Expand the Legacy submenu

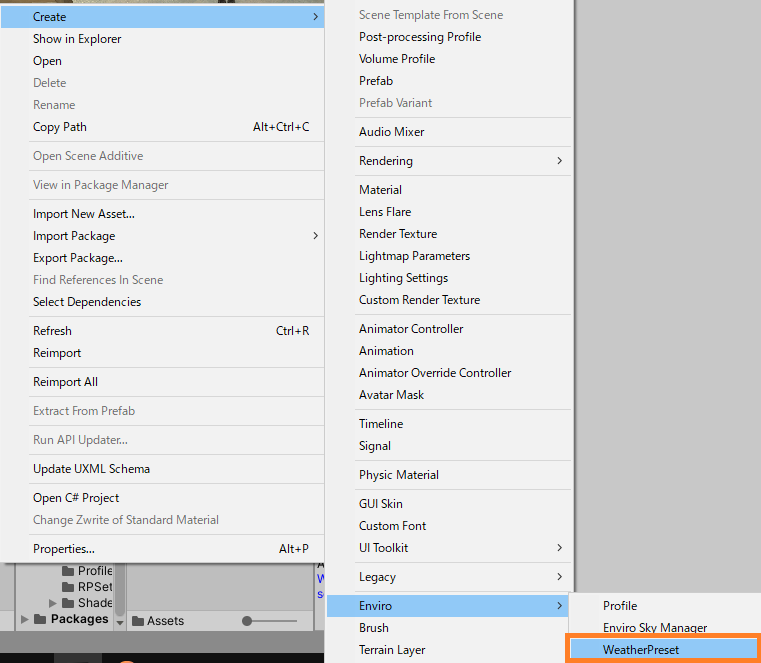449,577
